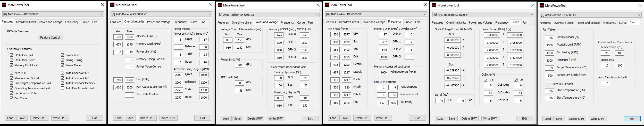
Task: Toggle Fan Curve checkbox
Action: click(11, 98)
